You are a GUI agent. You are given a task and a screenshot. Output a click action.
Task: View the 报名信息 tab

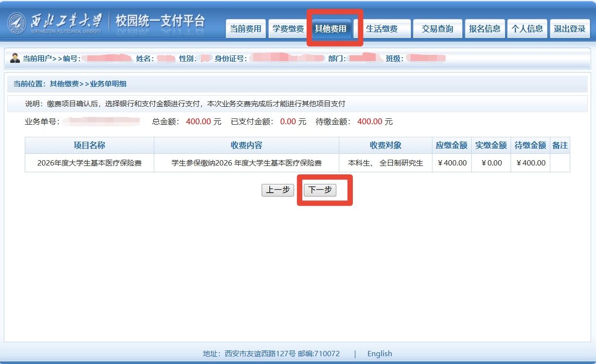[484, 29]
